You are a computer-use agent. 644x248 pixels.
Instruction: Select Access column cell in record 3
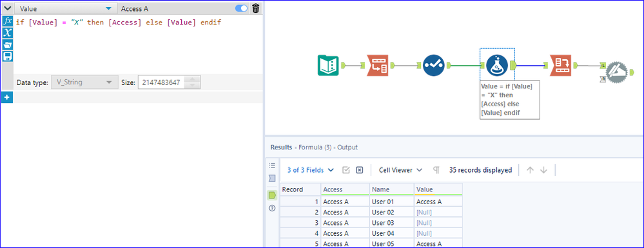345,223
